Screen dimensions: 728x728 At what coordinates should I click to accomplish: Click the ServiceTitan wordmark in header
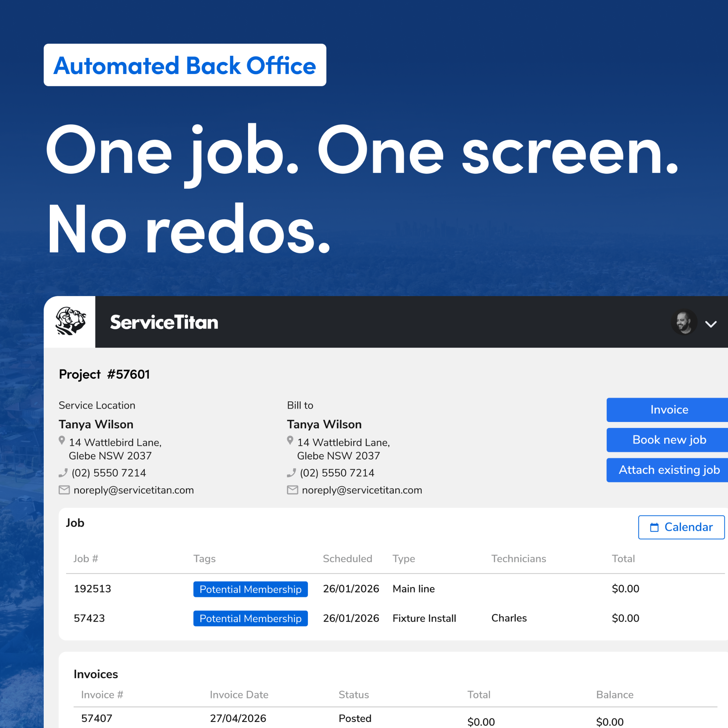coord(164,322)
